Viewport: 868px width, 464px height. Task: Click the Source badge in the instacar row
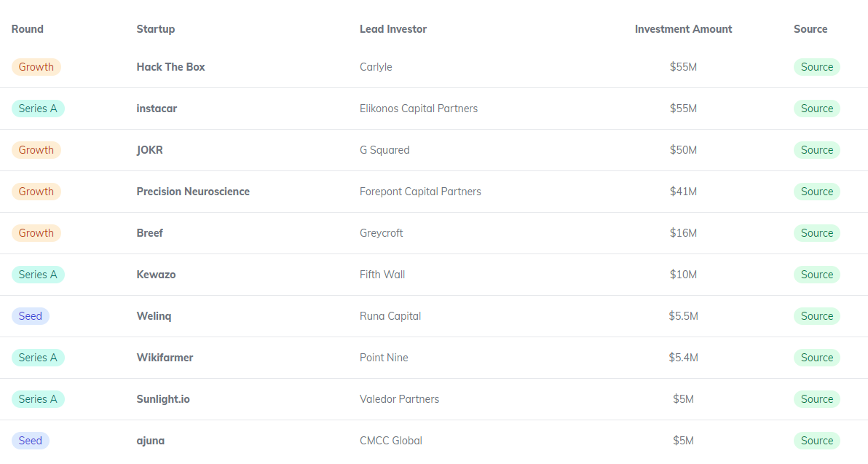(816, 109)
